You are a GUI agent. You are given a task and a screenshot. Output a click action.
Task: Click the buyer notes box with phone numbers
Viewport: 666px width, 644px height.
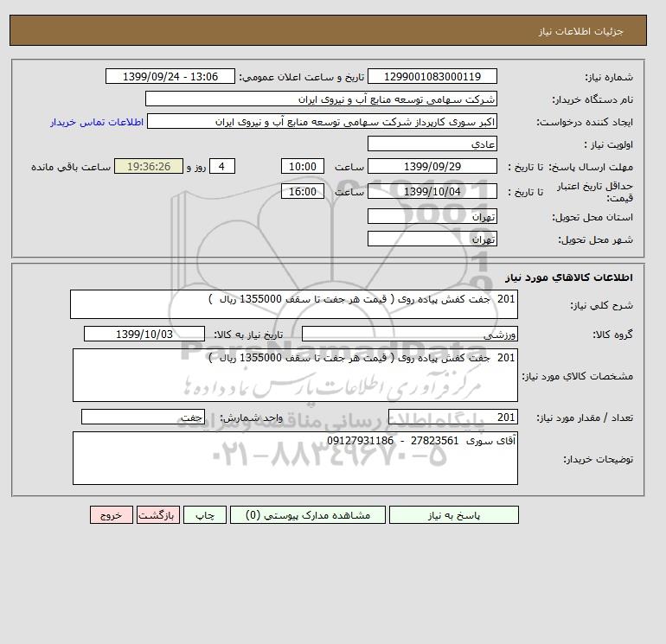[295, 458]
